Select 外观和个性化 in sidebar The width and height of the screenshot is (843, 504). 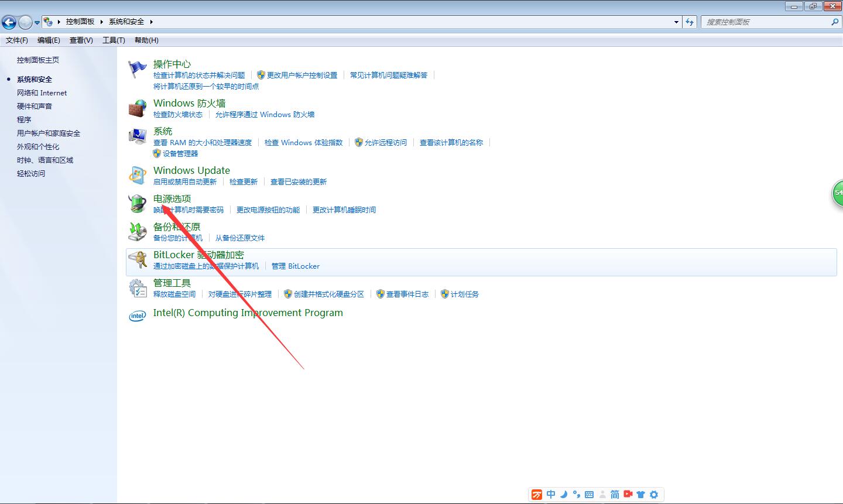click(38, 147)
